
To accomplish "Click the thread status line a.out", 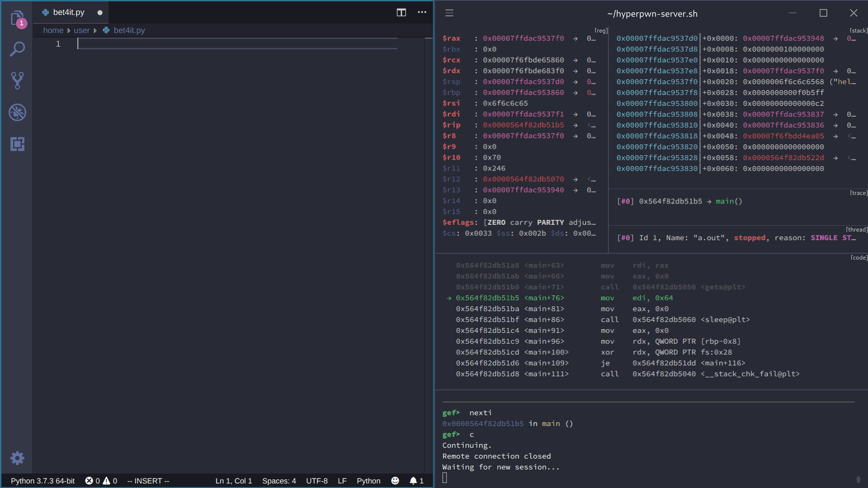I will (736, 238).
